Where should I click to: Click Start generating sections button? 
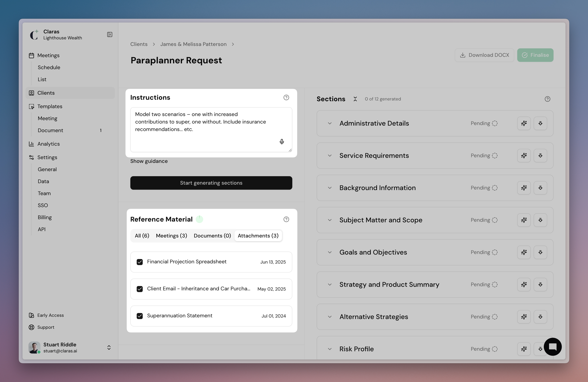(211, 183)
